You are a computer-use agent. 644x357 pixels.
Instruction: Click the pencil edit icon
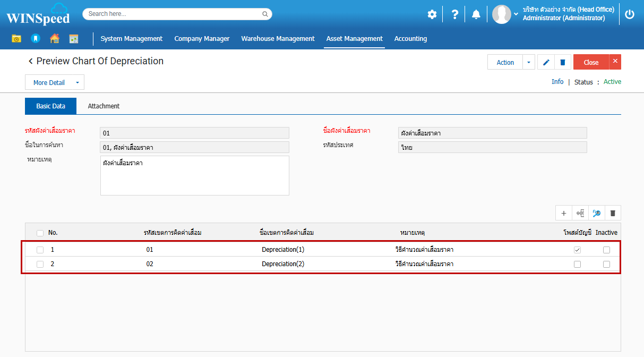[546, 62]
